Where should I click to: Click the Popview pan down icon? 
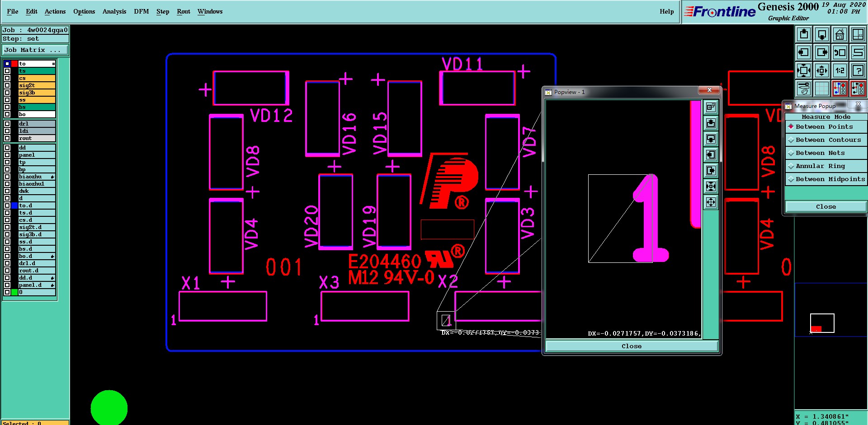click(711, 139)
